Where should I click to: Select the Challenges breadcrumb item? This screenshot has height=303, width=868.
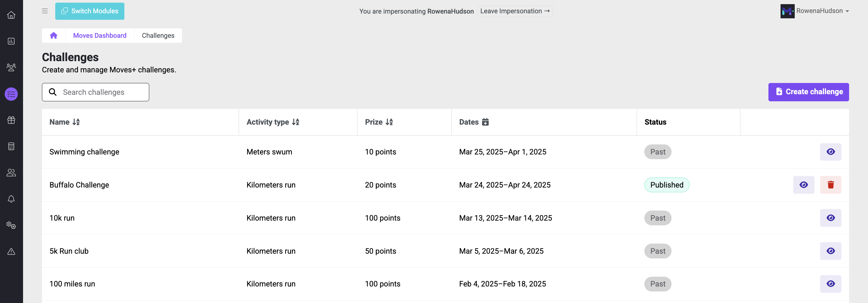tap(158, 36)
